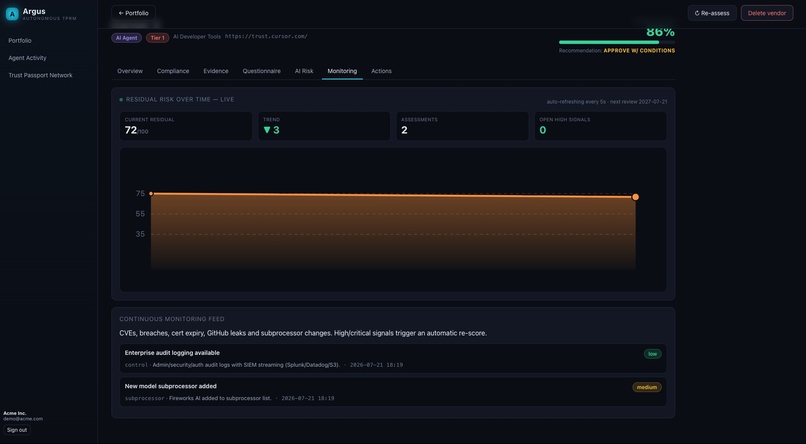Switch to the Questionnaire tab
806x444 pixels.
coord(262,71)
